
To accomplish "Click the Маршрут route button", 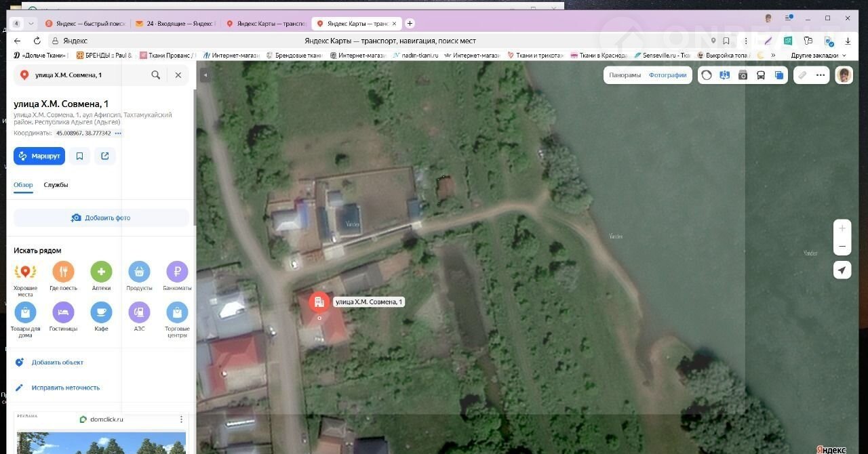I will pos(39,156).
